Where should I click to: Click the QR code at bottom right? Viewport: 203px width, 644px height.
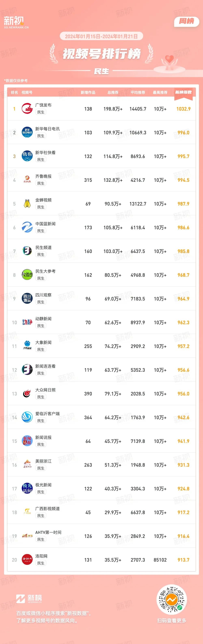point(172,600)
